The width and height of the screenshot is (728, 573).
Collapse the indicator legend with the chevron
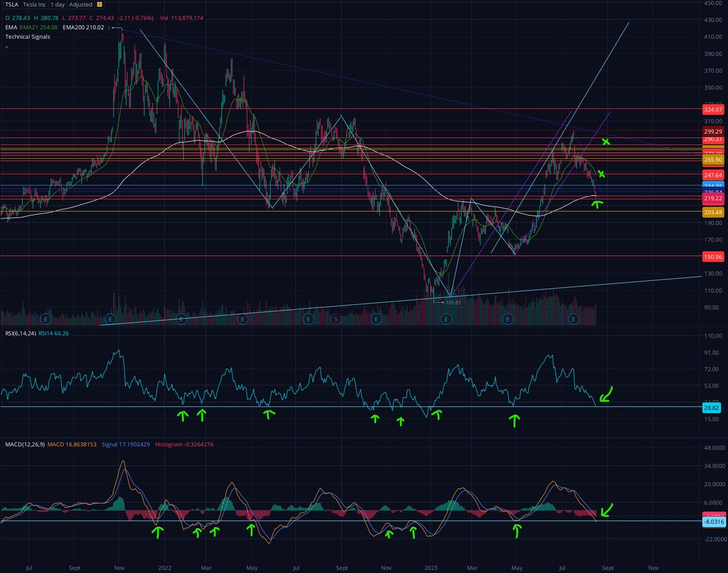tap(7, 46)
